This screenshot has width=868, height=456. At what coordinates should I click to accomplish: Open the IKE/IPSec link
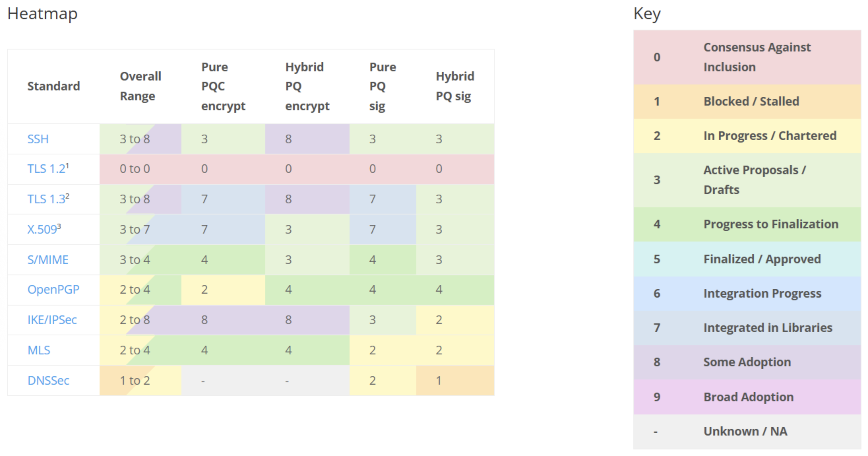[52, 319]
